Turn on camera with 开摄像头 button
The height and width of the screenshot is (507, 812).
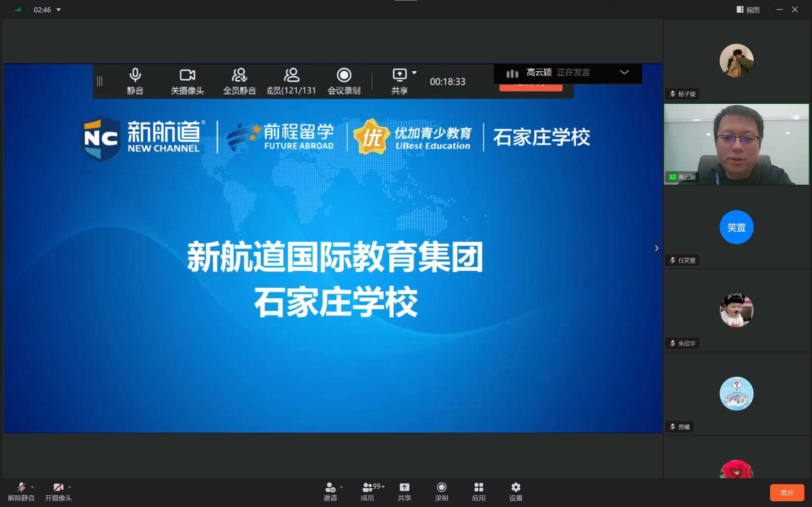click(x=58, y=492)
